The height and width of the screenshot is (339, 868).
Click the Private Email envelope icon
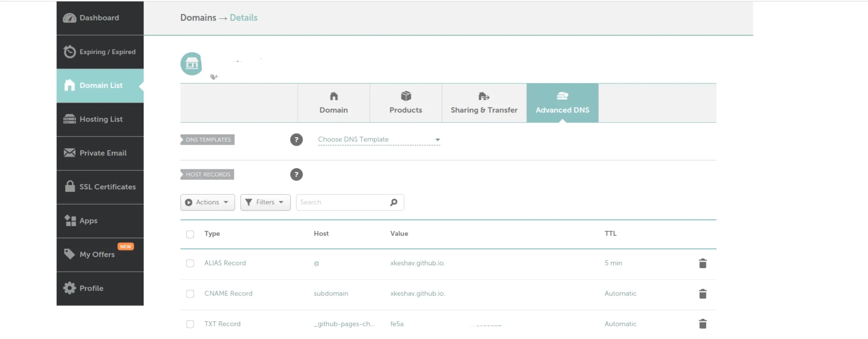[70, 153]
